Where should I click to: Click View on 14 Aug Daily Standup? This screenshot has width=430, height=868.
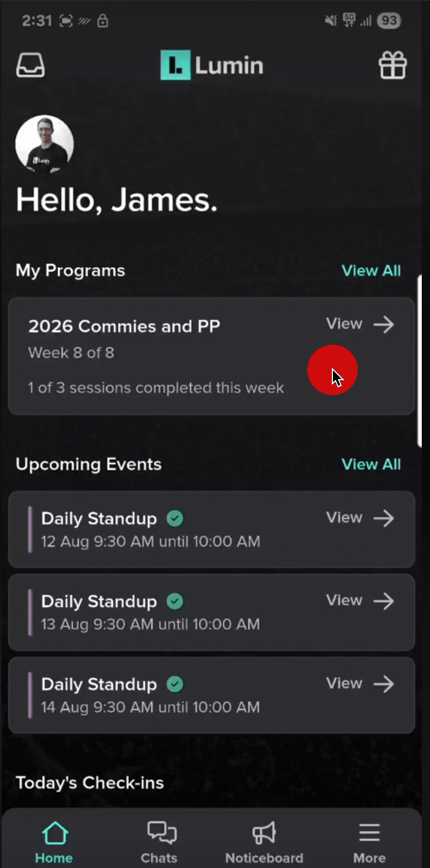pyautogui.click(x=344, y=683)
